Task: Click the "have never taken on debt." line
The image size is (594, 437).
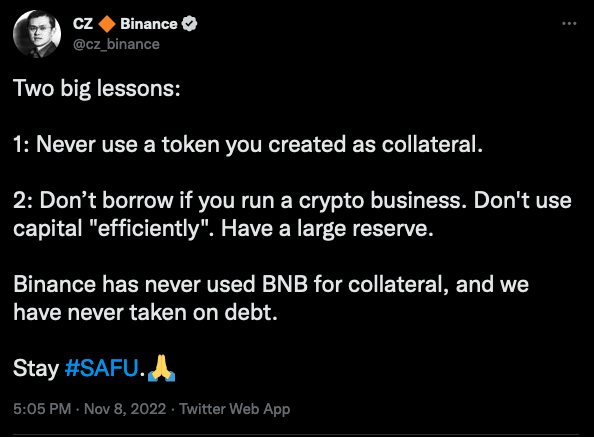Action: tap(145, 312)
